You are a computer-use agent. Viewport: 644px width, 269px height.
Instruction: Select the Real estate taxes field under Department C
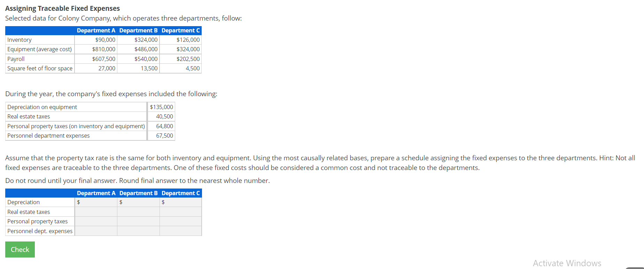(x=180, y=212)
